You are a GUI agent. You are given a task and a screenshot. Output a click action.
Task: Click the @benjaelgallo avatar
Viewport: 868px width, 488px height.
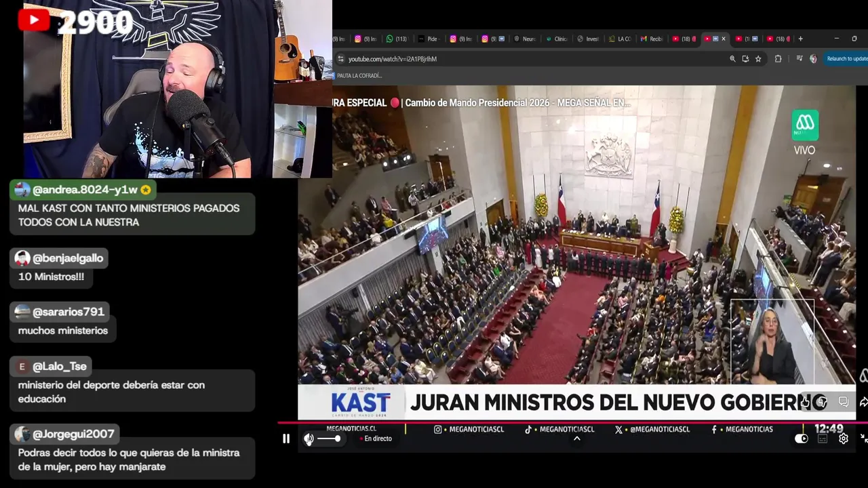22,258
